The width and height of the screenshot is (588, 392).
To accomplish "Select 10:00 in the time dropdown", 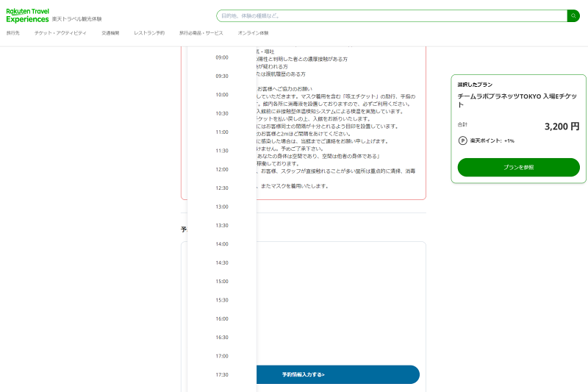I will (222, 95).
